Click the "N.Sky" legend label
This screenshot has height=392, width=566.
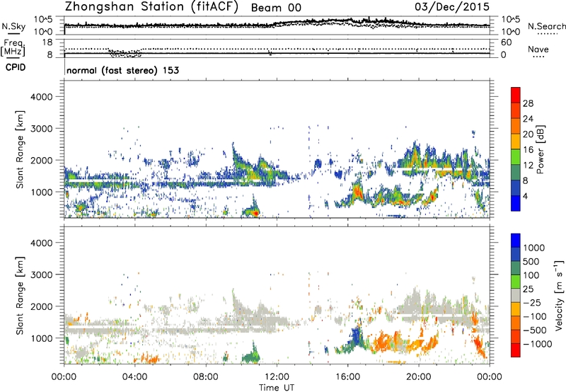click(13, 26)
